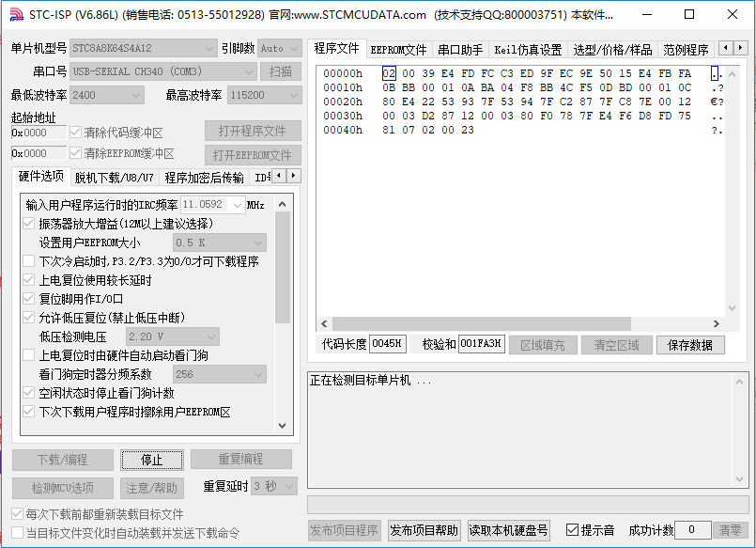Image resolution: width=756 pixels, height=548 pixels.
Task: Click the 打开程序文件 button
Action: point(253,131)
